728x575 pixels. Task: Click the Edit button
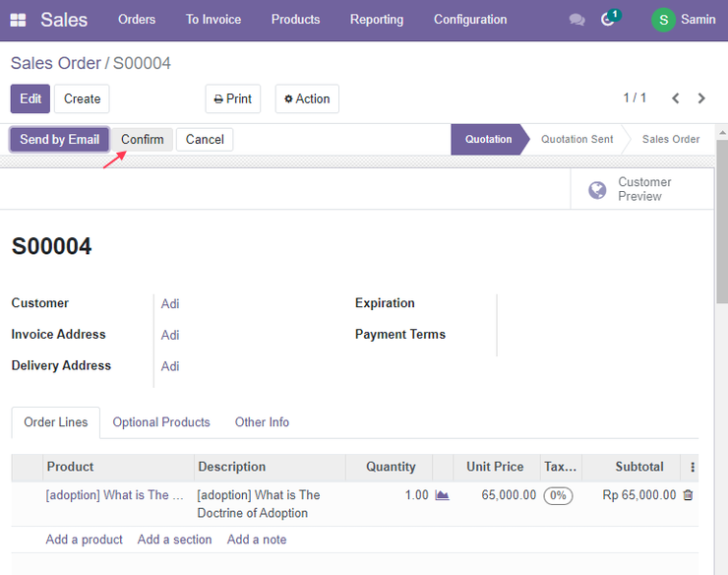[30, 98]
